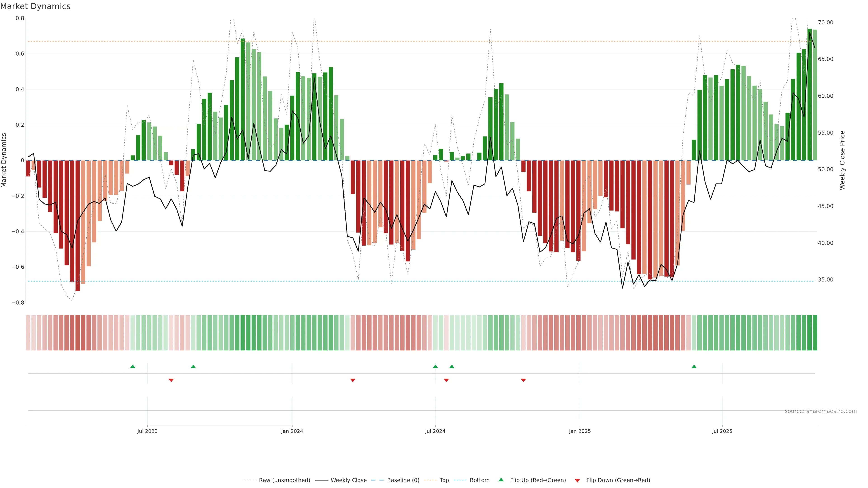Click the leftmost red flip-down triangle marker

coord(171,380)
